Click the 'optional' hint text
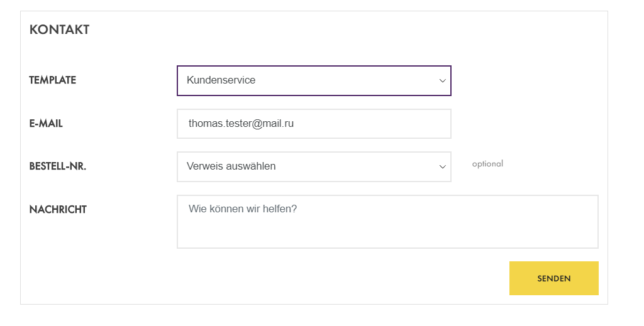644x326 pixels. pos(487,164)
